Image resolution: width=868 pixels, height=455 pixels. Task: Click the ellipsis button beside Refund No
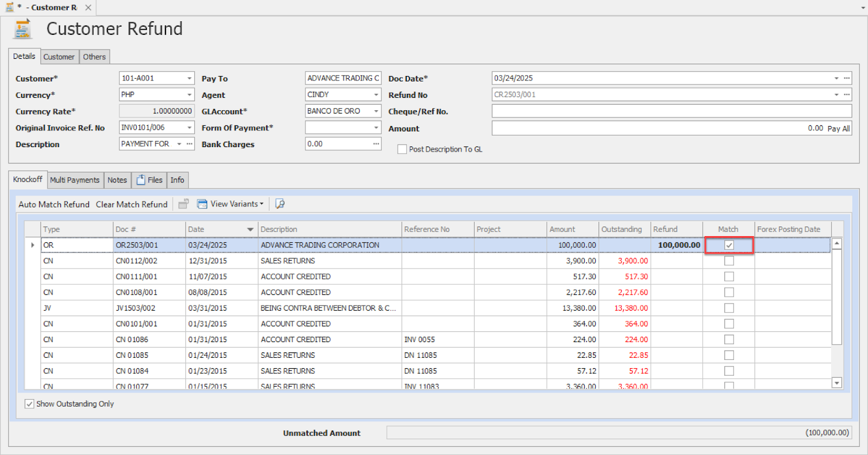846,94
